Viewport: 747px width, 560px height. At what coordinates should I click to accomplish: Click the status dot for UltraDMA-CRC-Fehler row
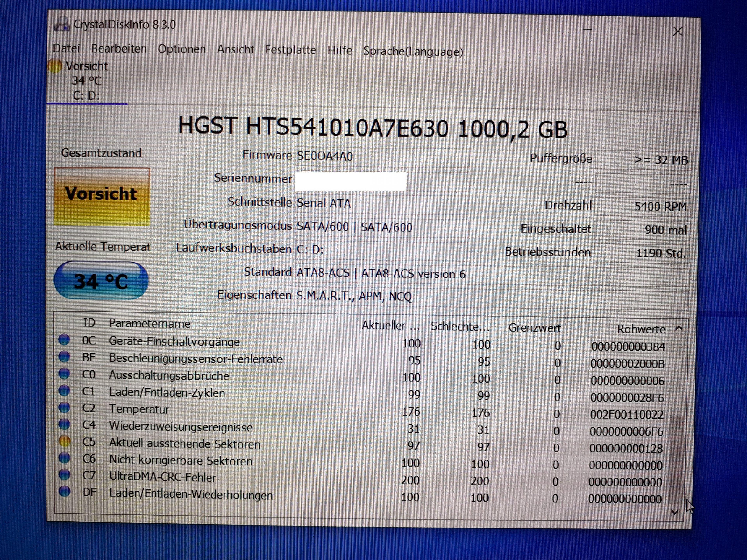click(x=64, y=474)
